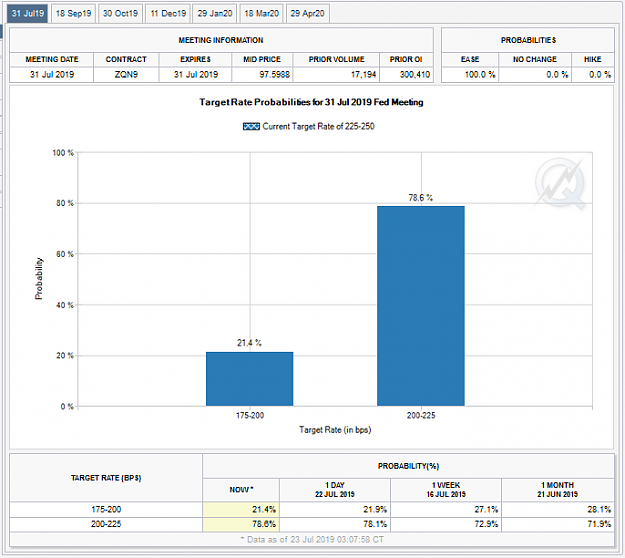The width and height of the screenshot is (625, 558).
Task: Click the EASE probability 100.0 % value
Action: (x=480, y=75)
